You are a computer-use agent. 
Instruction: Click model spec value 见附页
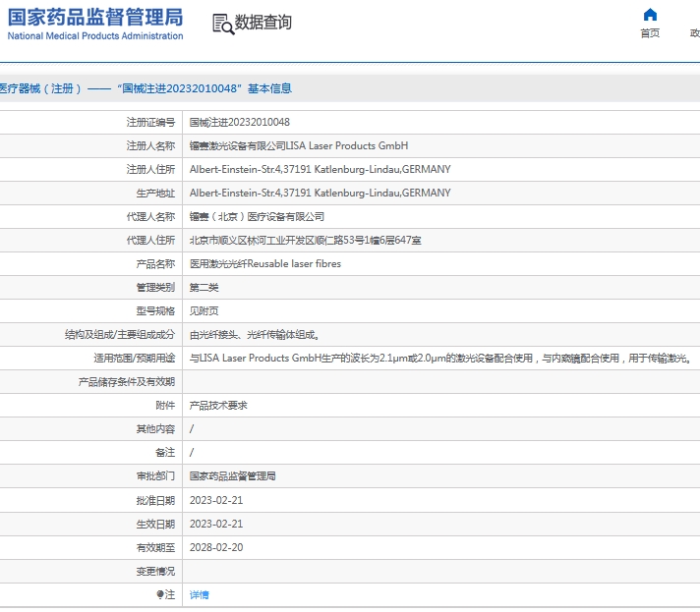pos(204,311)
